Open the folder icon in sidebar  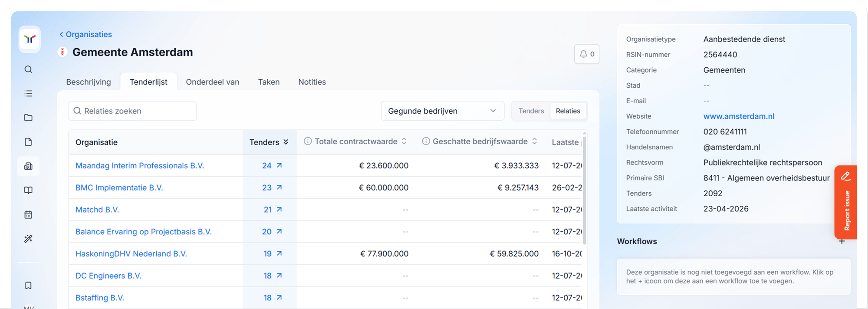tap(28, 118)
